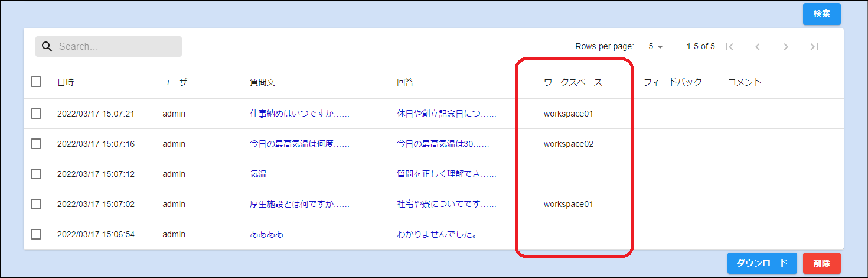The height and width of the screenshot is (278, 868).
Task: Click the フィードバック column header
Action: coord(673,82)
